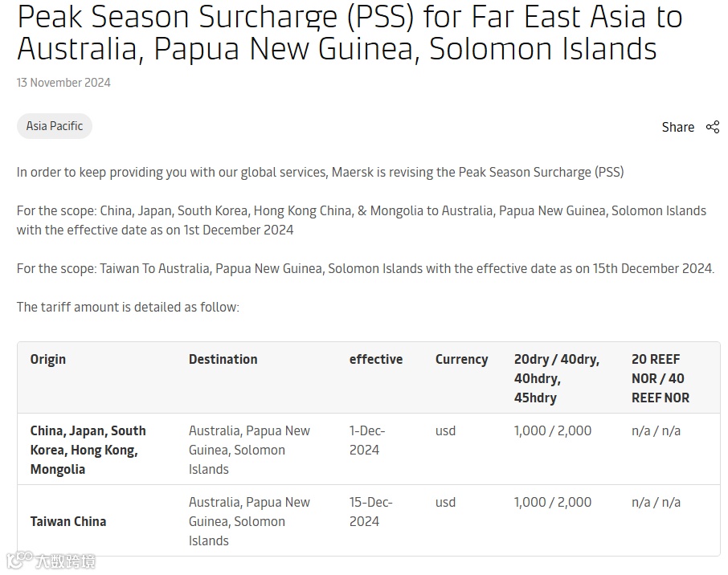Select the Taiwan China origin cell

pyautogui.click(x=68, y=522)
